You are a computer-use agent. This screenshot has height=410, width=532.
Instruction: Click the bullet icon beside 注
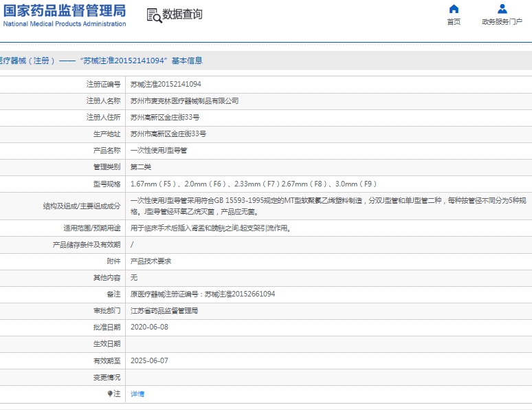(110, 393)
